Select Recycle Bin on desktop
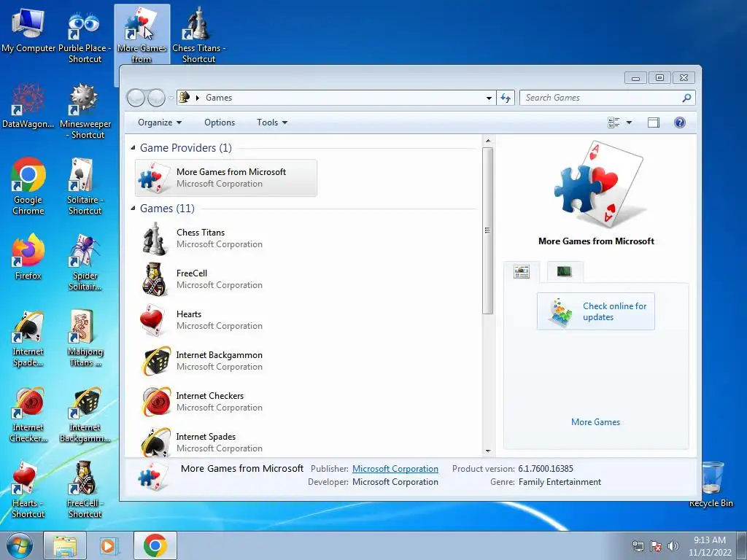 [711, 484]
